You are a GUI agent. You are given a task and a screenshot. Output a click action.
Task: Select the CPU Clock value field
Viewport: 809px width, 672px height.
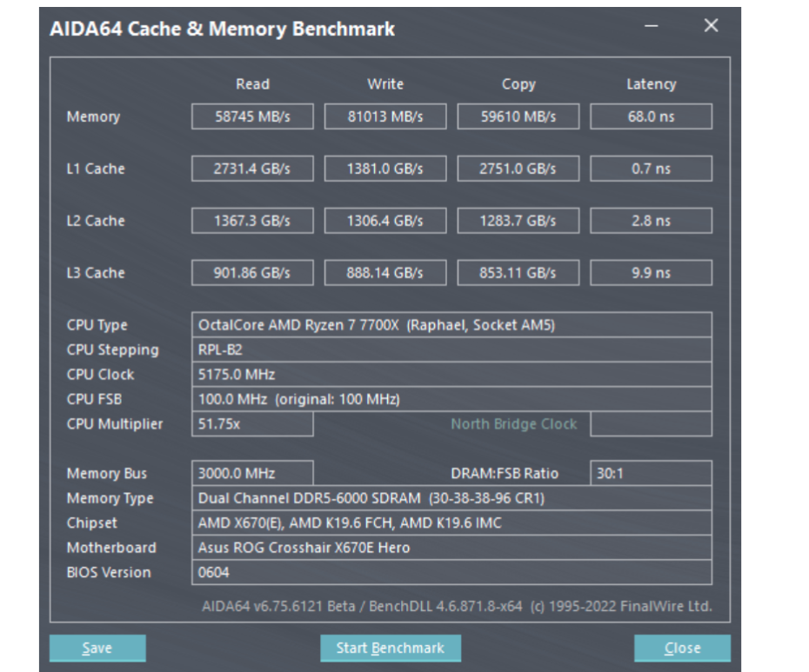point(451,375)
